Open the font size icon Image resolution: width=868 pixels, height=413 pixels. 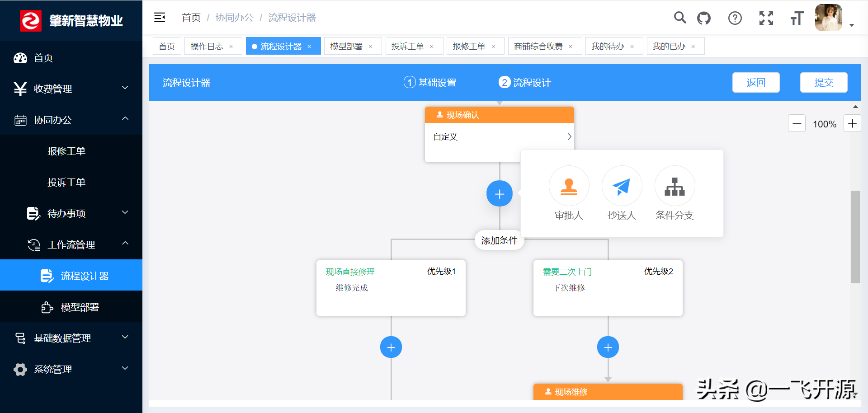point(797,18)
